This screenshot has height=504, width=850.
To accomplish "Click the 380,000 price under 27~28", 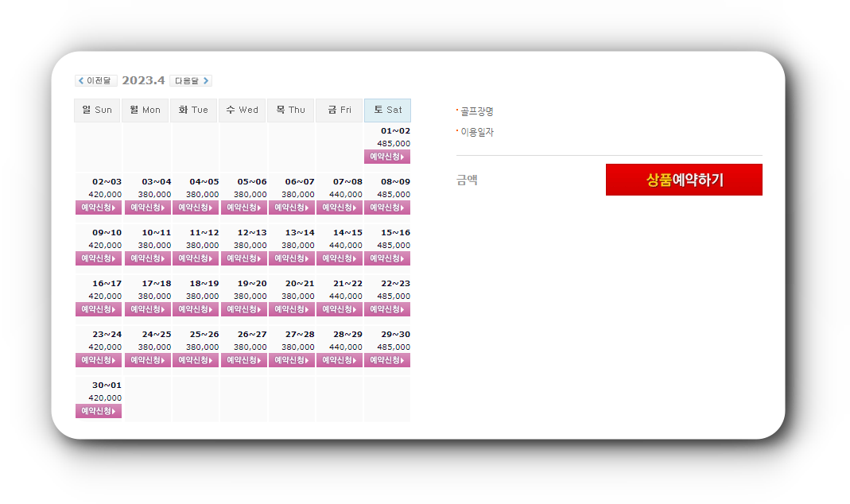I will tap(298, 347).
